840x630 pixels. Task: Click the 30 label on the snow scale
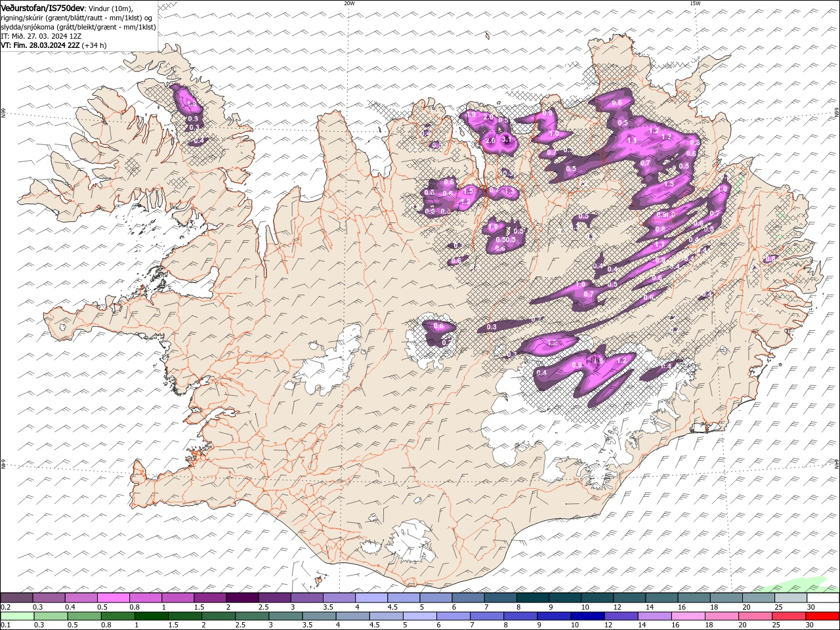[810, 607]
